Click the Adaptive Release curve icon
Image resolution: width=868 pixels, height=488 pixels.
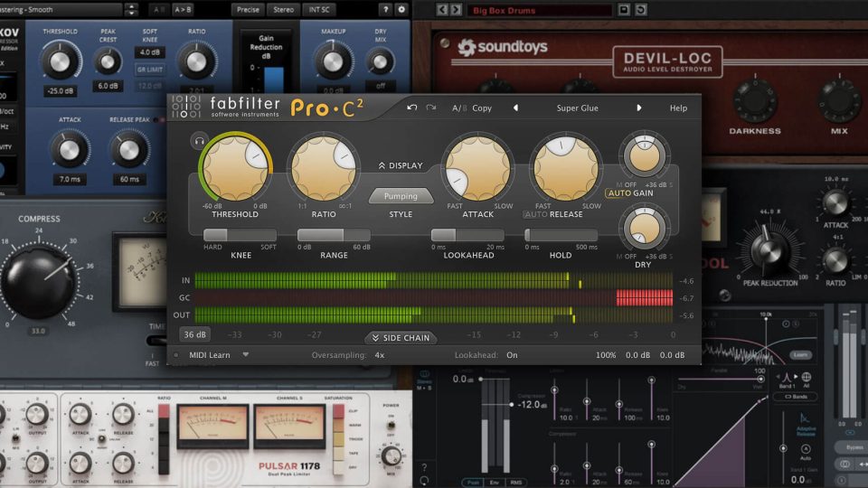click(805, 418)
